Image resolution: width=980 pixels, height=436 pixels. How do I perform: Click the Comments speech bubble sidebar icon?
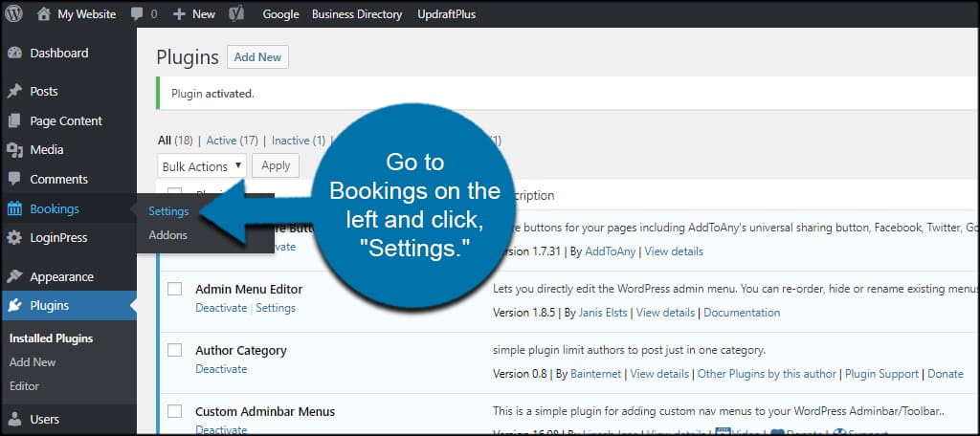15,179
